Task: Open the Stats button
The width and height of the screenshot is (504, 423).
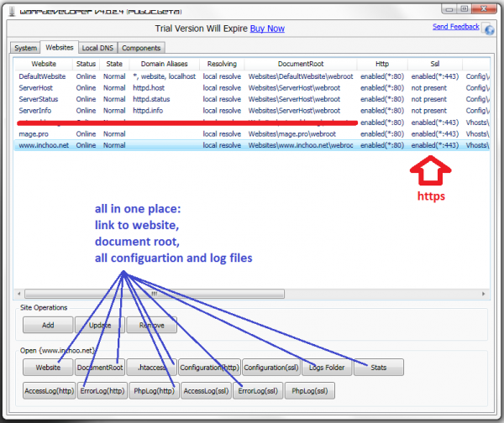Action: click(x=379, y=368)
